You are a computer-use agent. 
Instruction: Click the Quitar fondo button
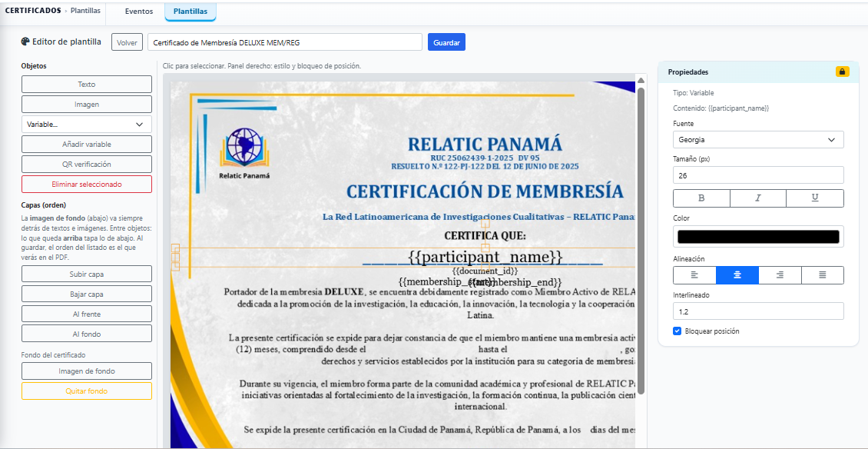(86, 391)
